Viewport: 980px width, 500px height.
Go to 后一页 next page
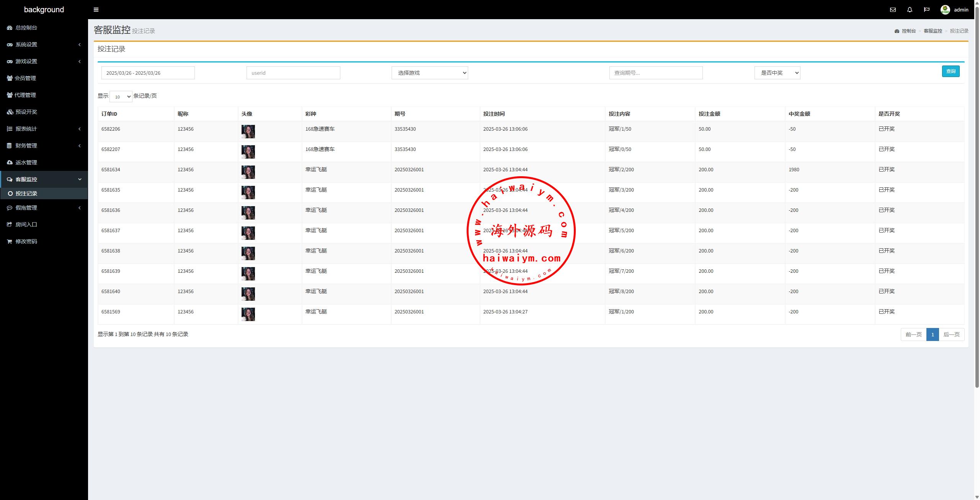tap(951, 334)
